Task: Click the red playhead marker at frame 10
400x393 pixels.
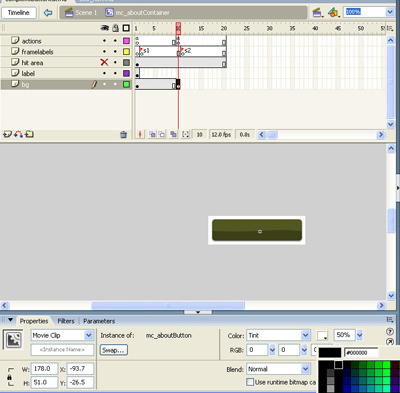Action: click(x=178, y=28)
